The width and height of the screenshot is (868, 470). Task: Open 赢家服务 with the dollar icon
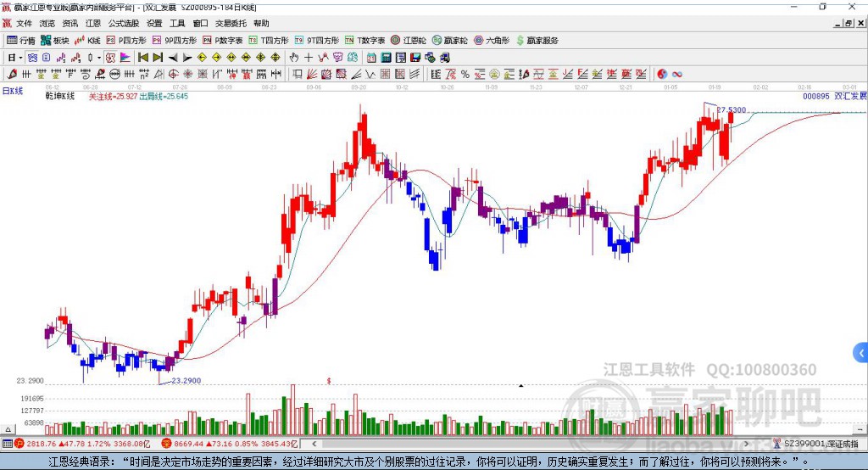[x=537, y=41]
